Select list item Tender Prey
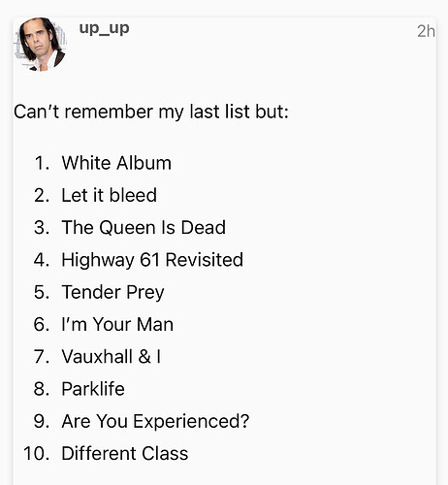448x485 pixels. pyautogui.click(x=112, y=292)
